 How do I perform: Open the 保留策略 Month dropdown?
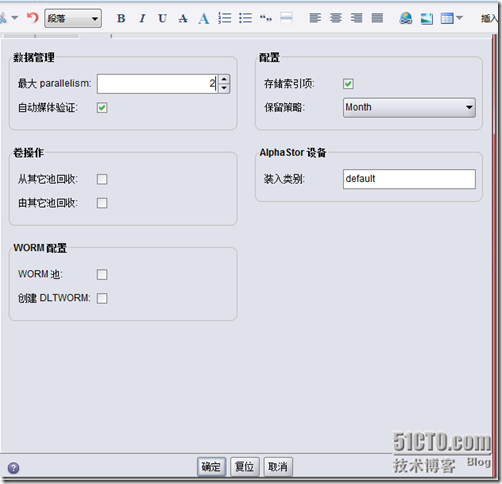[409, 107]
